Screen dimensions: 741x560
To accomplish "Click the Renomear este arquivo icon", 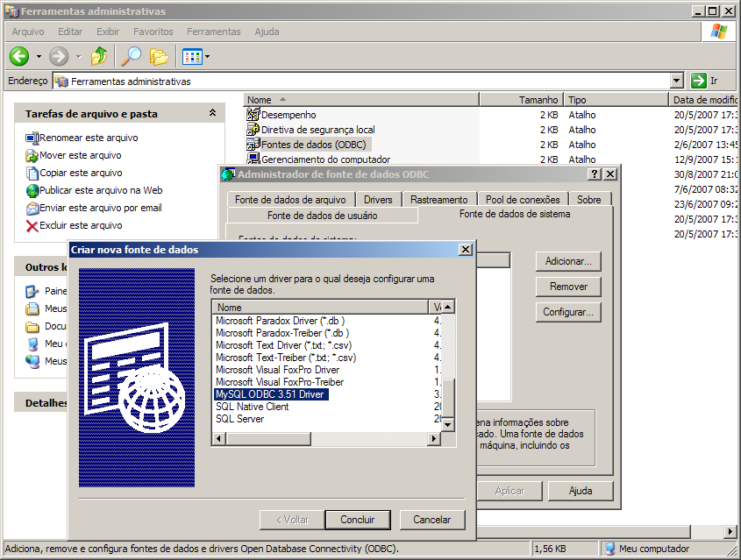I will pos(32,138).
